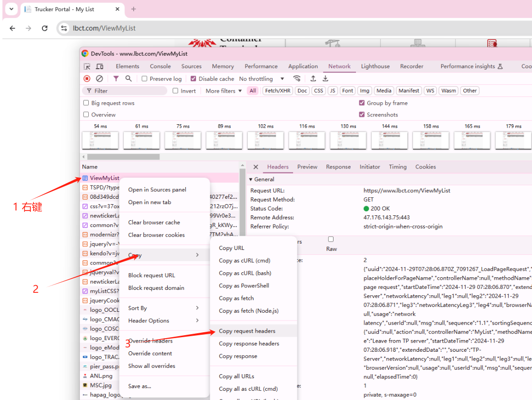Click the browser back arrow
Viewport: 532px width, 400px height.
pos(13,28)
